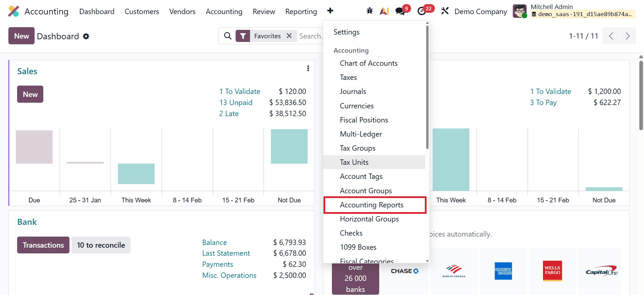This screenshot has height=295, width=644.
Task: Click the AI assistant icon
Action: pyautogui.click(x=384, y=11)
